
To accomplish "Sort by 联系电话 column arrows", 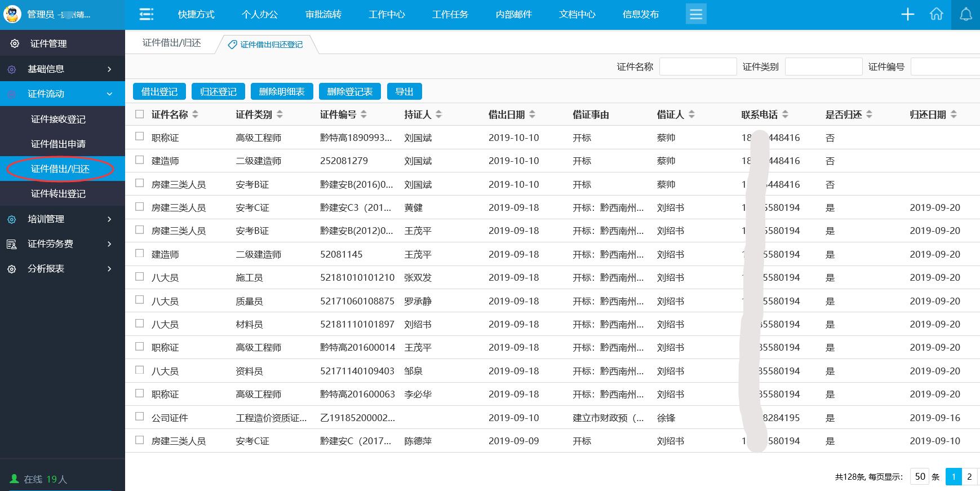I will tap(785, 114).
